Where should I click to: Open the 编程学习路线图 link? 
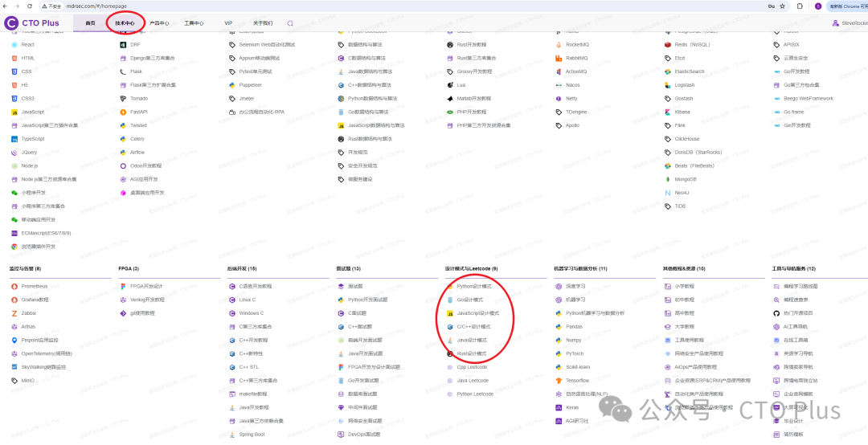pyautogui.click(x=800, y=286)
